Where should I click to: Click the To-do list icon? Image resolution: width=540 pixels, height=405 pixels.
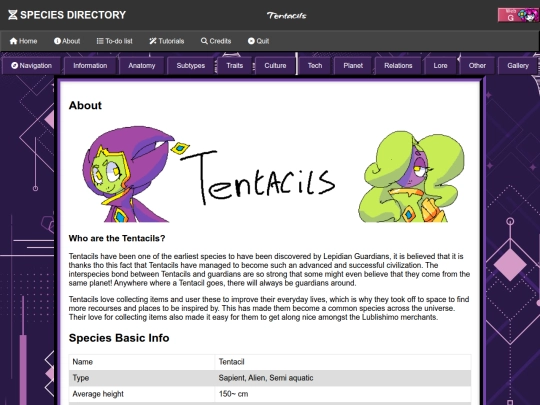click(x=100, y=41)
